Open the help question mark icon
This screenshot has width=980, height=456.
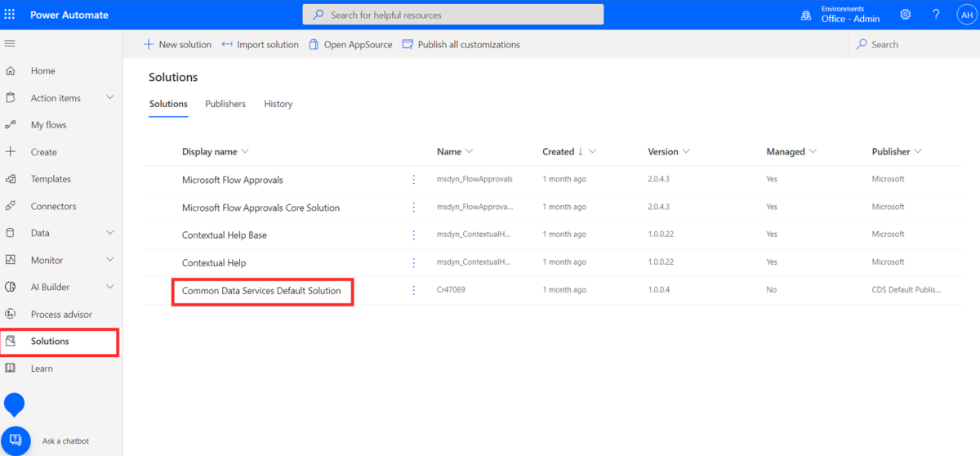click(x=936, y=15)
